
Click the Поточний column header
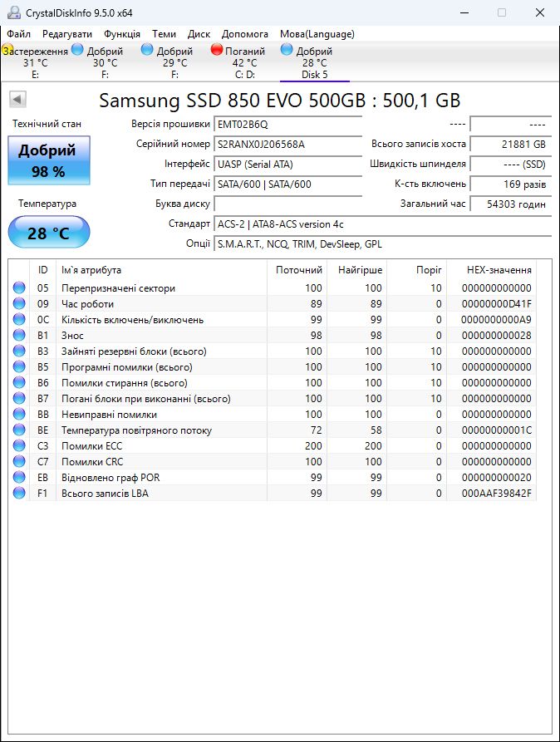pos(297,270)
